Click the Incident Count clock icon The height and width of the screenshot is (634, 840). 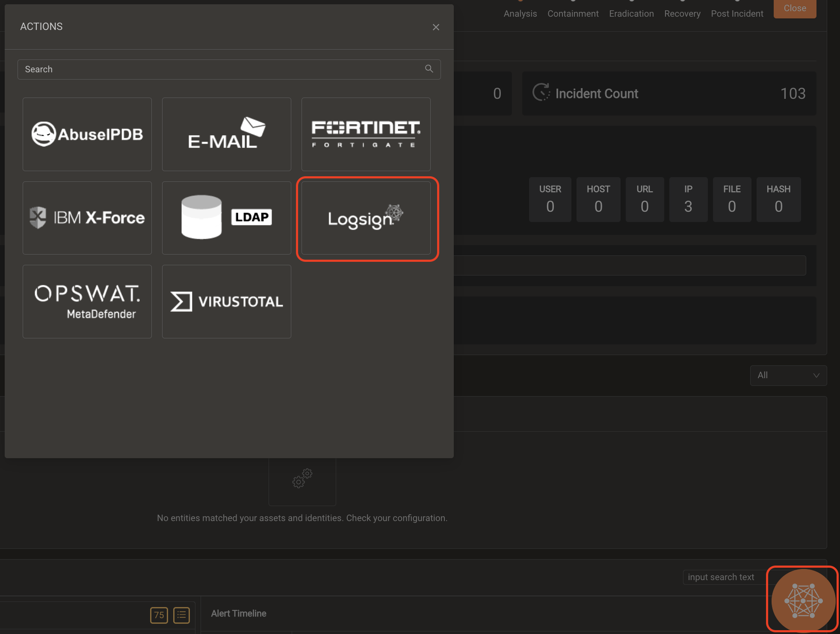(x=541, y=92)
